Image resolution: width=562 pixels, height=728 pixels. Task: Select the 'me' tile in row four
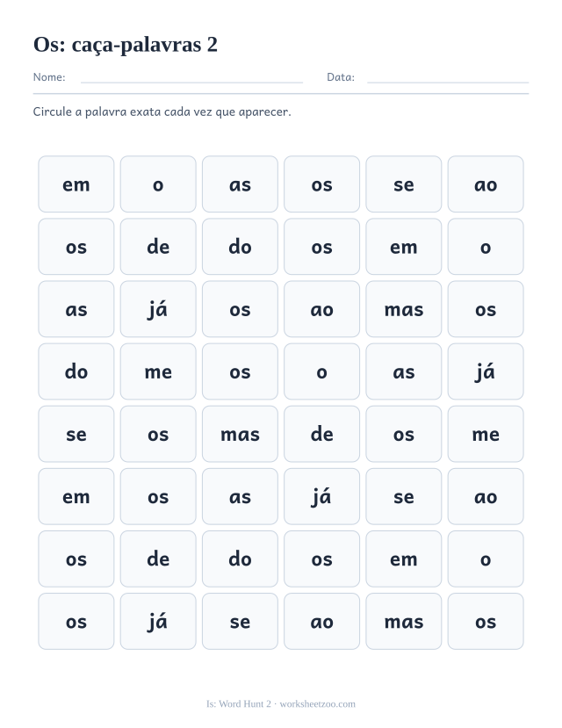pos(158,371)
